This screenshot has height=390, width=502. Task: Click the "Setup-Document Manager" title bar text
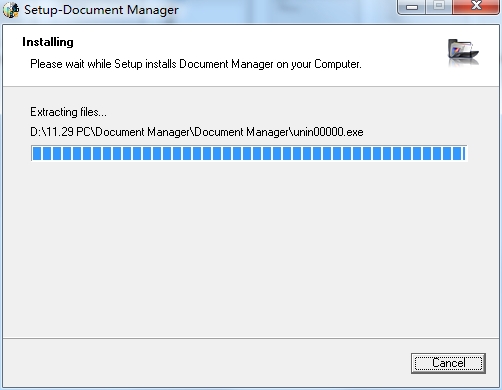coord(101,10)
